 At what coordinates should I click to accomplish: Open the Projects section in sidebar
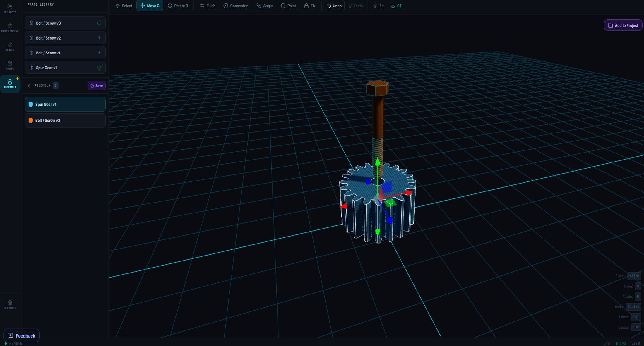[x=10, y=9]
